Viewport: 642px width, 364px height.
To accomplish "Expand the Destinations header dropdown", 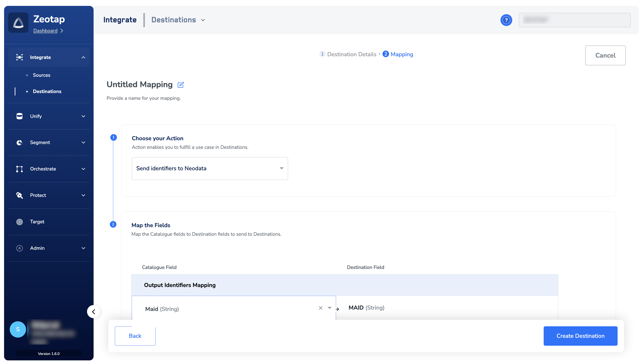I will click(x=203, y=20).
